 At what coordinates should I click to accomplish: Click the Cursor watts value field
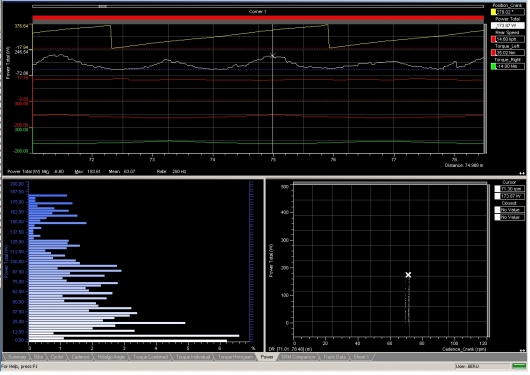click(512, 196)
